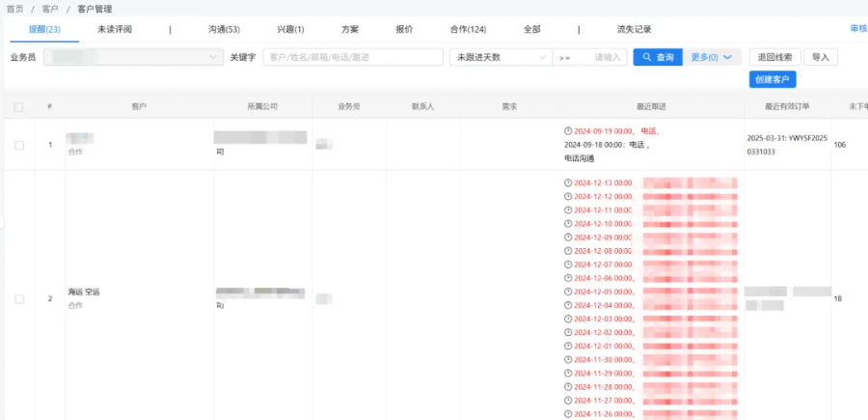
Task: Check the checkbox for row 1
Action: pyautogui.click(x=19, y=145)
